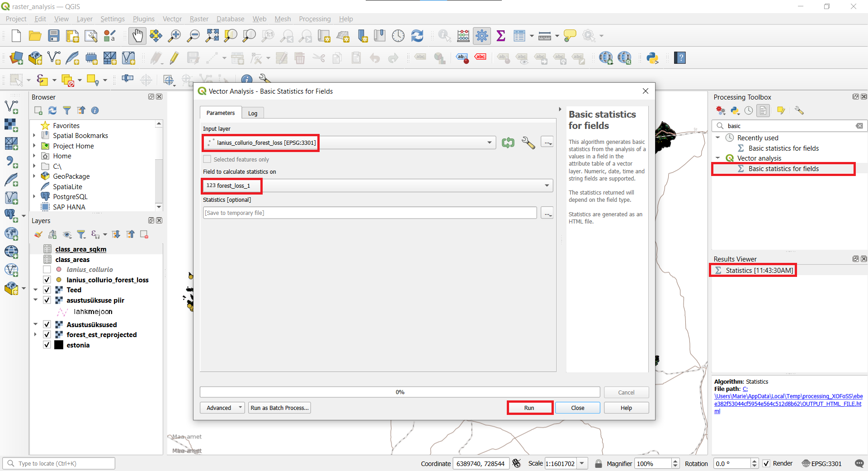Open the Scale dropdown
The image size is (868, 471).
tap(581, 463)
